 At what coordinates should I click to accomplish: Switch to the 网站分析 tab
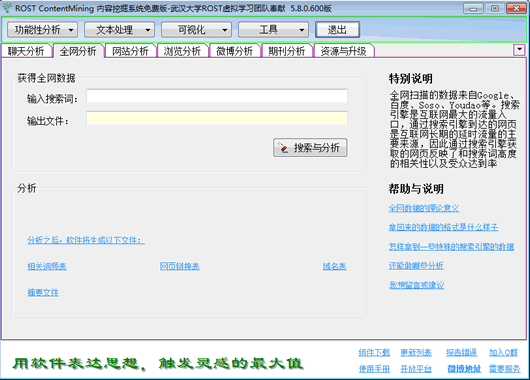pyautogui.click(x=130, y=51)
